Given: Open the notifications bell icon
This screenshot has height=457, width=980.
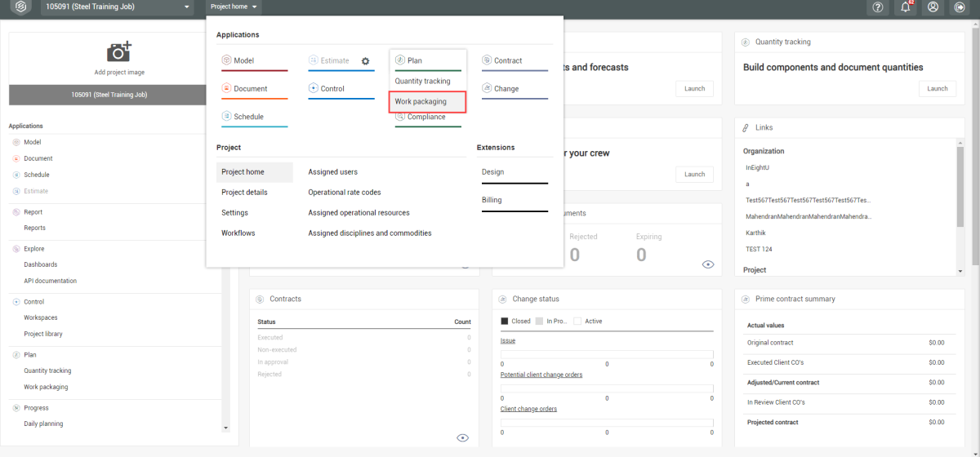Looking at the screenshot, I should click(x=905, y=7).
